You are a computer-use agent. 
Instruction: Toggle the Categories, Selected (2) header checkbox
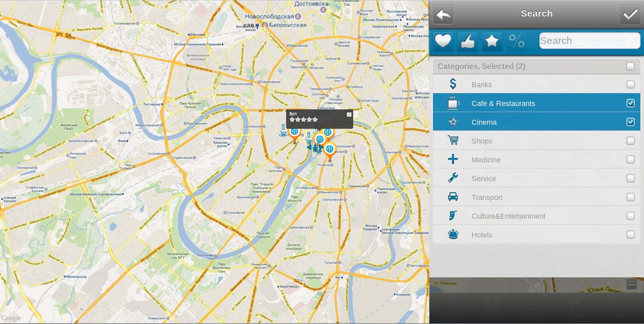(630, 66)
